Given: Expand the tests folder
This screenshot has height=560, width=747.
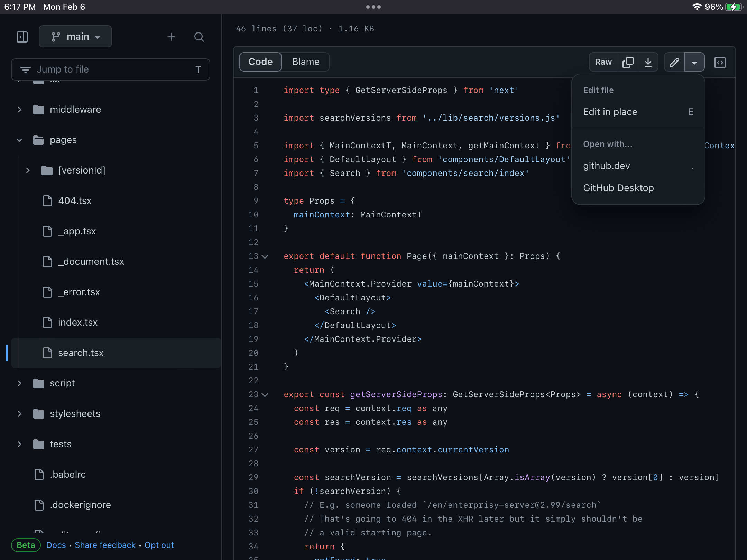Looking at the screenshot, I should (x=20, y=444).
